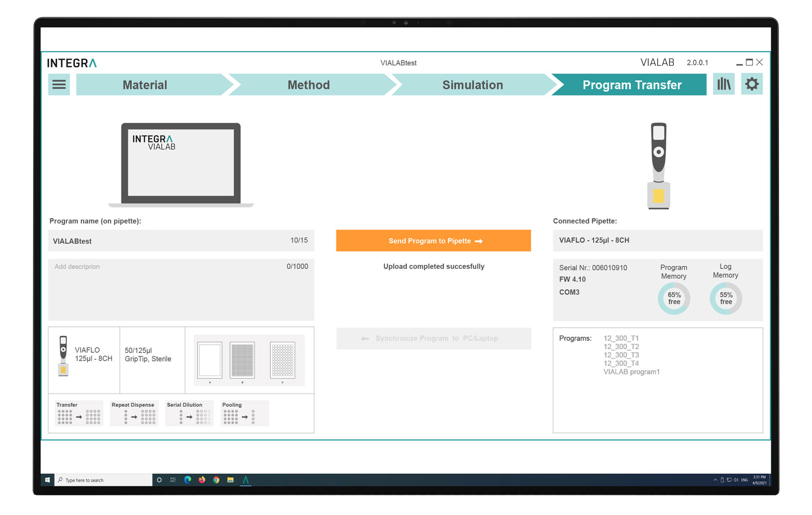Click the connected pipette image
812x515 pixels.
659,166
